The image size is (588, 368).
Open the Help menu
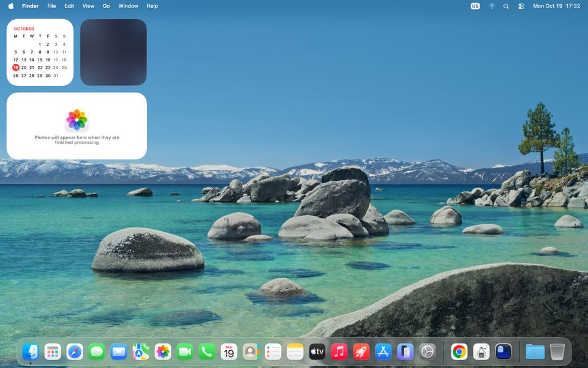click(x=152, y=6)
